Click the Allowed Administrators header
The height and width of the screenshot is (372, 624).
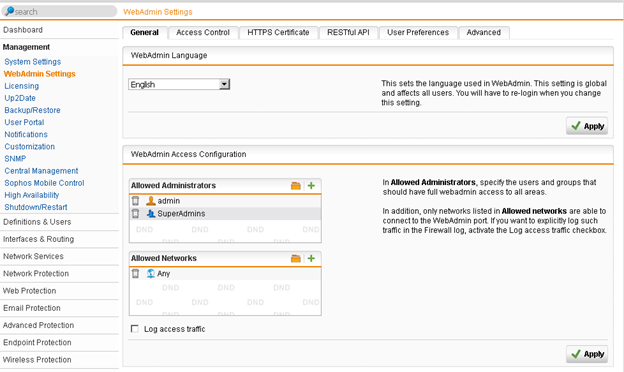coord(173,185)
